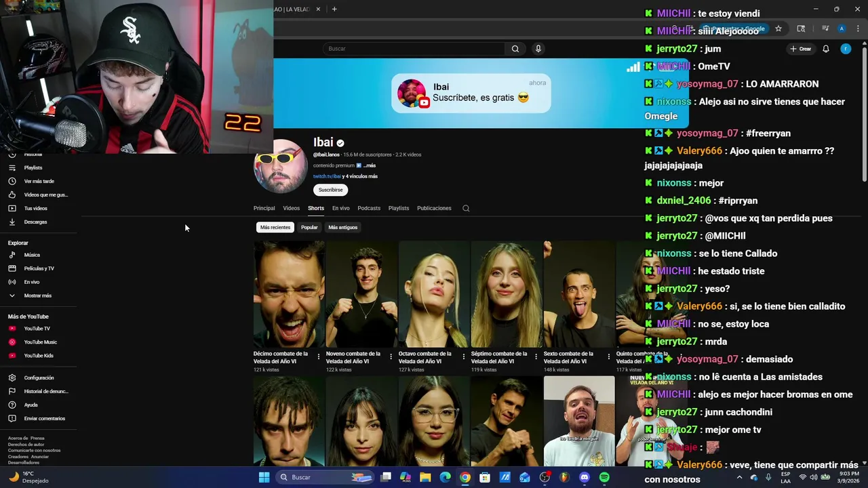868x488 pixels.
Task: Select the Shorts channel tab
Action: pos(316,208)
